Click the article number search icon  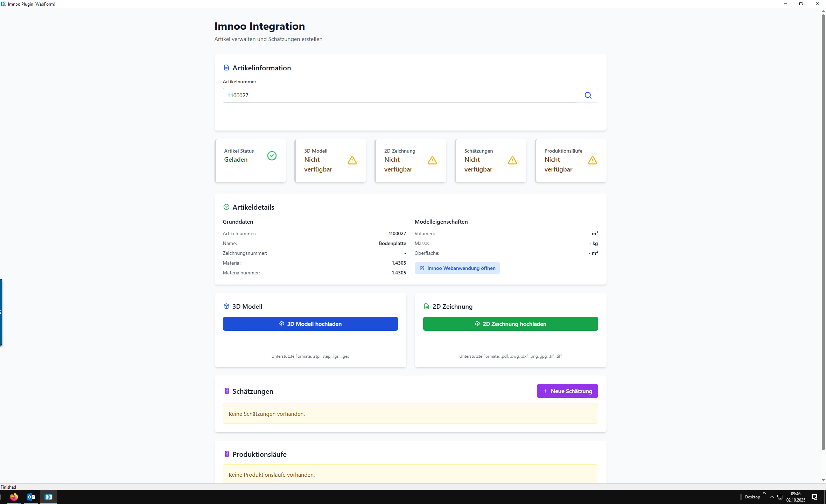[x=588, y=95]
